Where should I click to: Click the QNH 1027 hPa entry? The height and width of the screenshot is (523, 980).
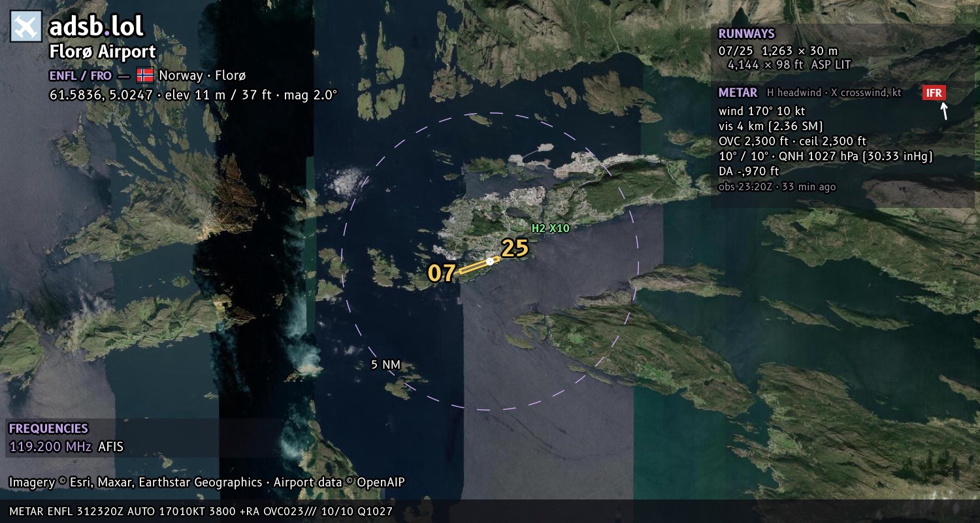pyautogui.click(x=856, y=156)
